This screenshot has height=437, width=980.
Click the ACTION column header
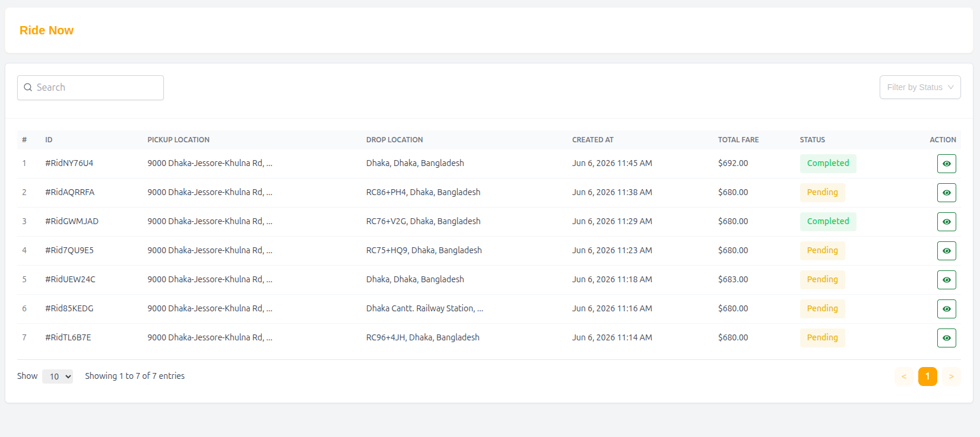click(x=943, y=140)
